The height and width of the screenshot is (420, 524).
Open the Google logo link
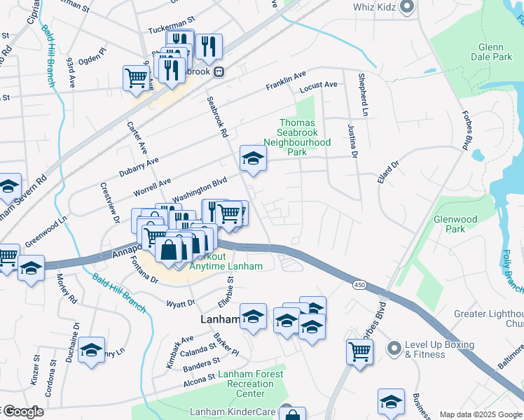(23, 412)
